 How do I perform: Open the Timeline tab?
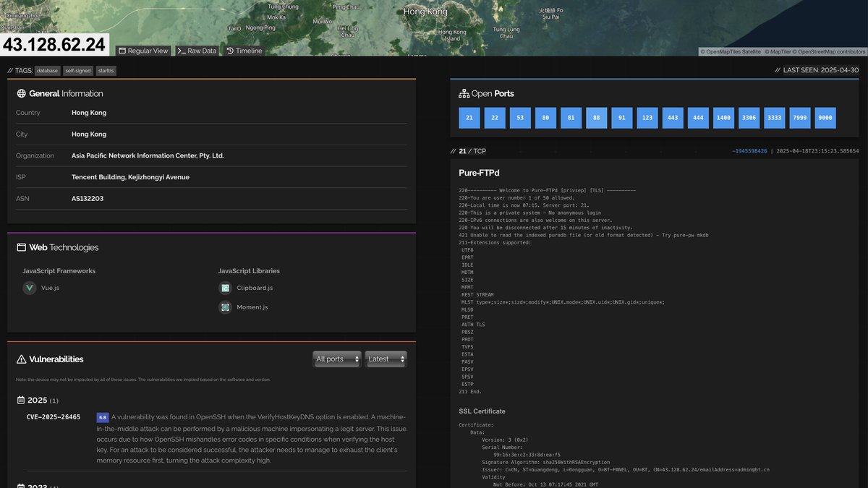[x=244, y=51]
